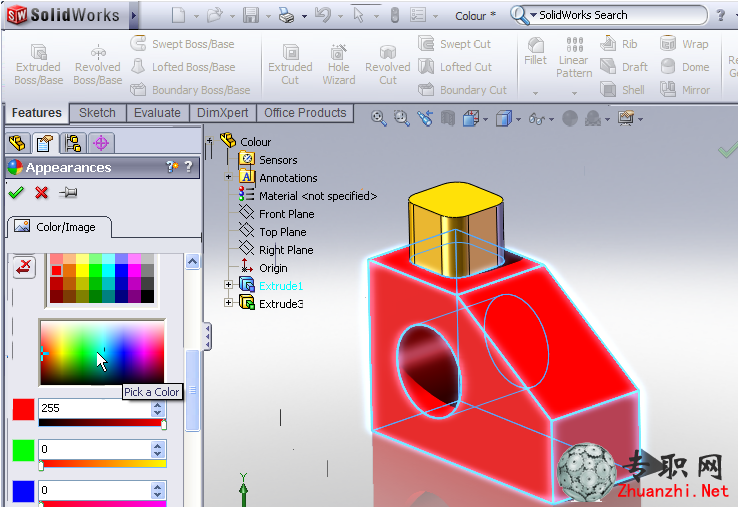Viewport: 738px width, 507px height.
Task: Click the New document icon
Action: click(x=178, y=16)
